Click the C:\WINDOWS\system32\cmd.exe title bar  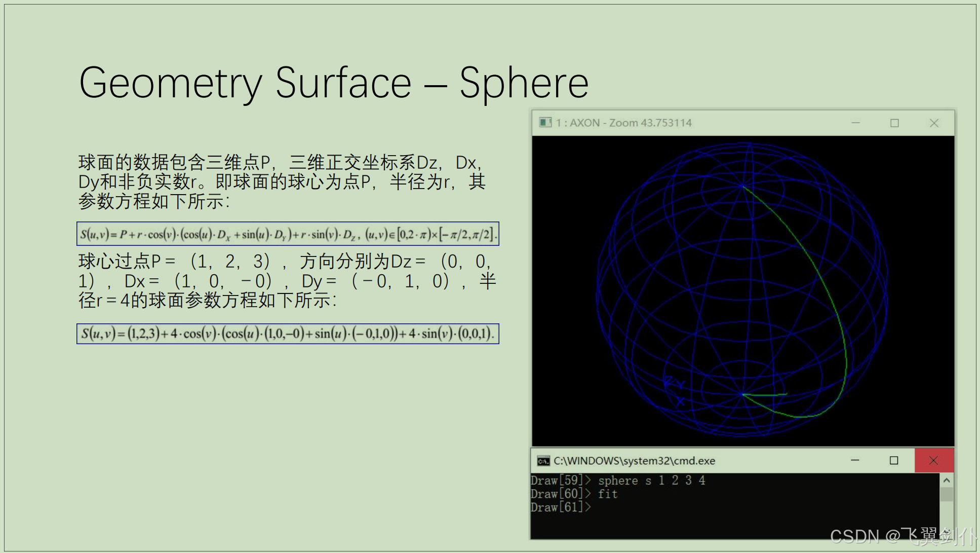coord(634,461)
